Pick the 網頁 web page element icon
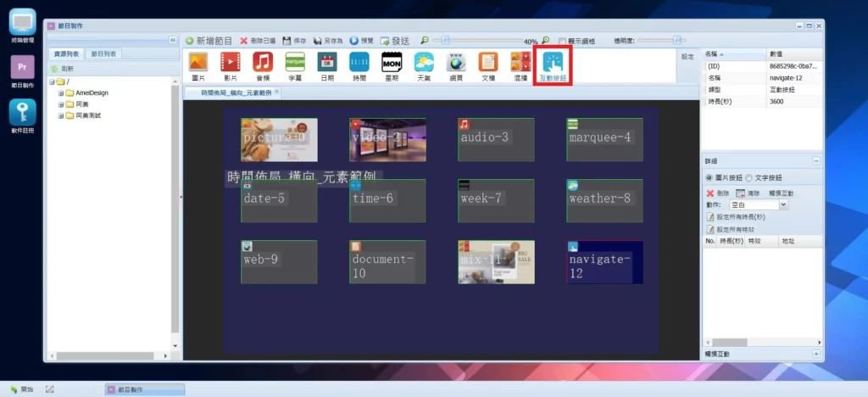868x397 pixels. click(457, 65)
